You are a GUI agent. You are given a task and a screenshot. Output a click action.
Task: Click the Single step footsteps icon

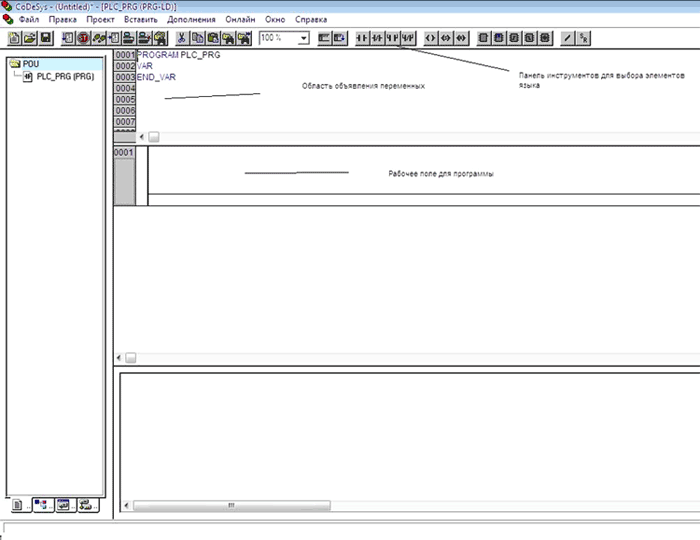pyautogui.click(x=99, y=38)
